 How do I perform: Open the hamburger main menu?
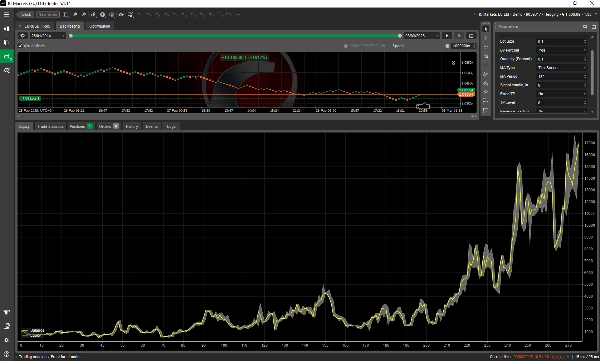click(7, 15)
